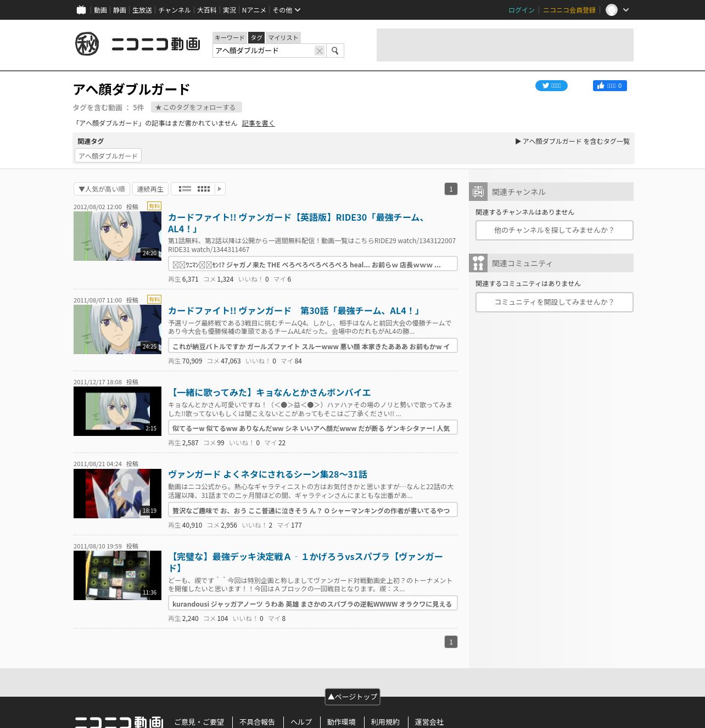Open the user avatar icon in the header
The width and height of the screenshot is (705, 728).
coord(612,10)
